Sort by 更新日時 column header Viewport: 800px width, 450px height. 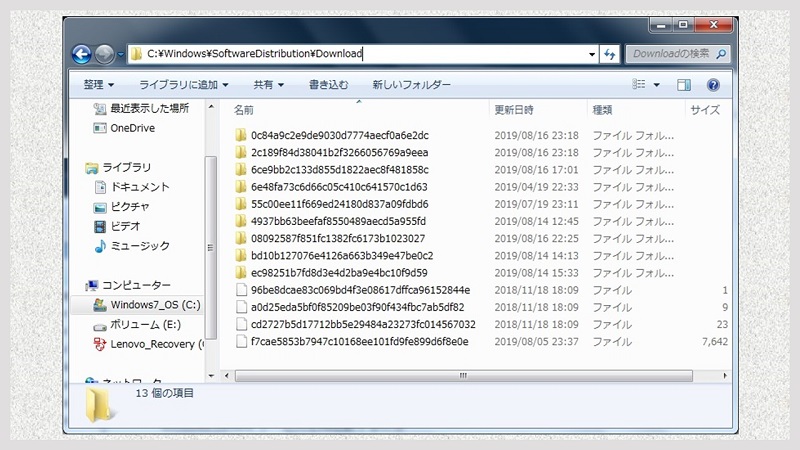514,110
